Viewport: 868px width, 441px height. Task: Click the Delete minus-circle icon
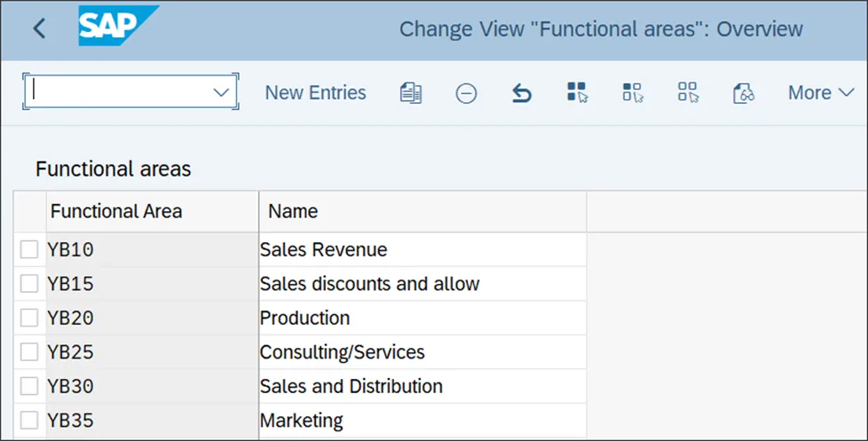(466, 92)
